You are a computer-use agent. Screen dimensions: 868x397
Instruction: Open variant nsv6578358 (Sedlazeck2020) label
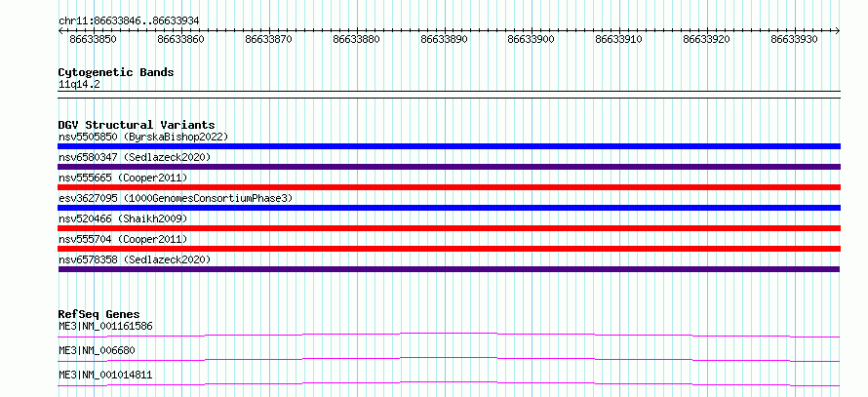pos(135,259)
